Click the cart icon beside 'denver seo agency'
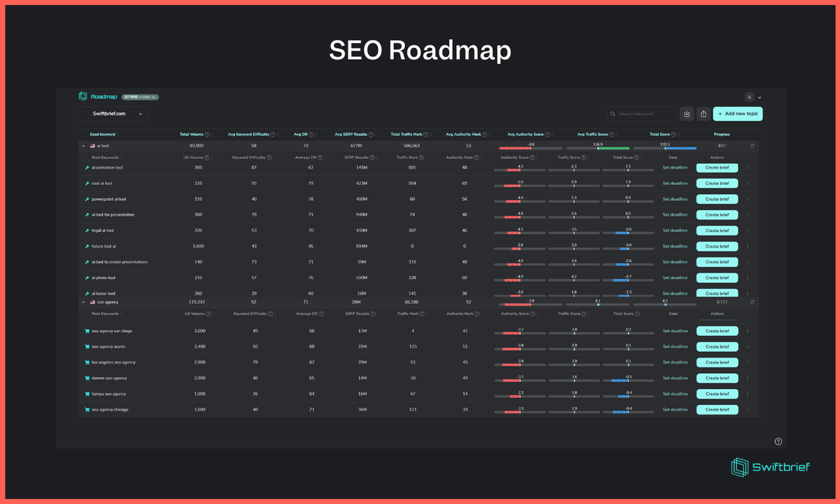 87,378
